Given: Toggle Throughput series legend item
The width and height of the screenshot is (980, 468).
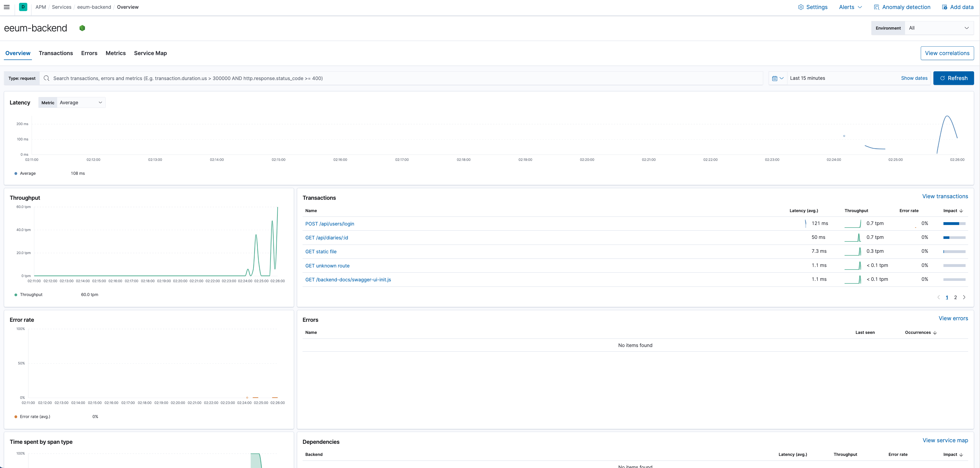Looking at the screenshot, I should point(31,294).
